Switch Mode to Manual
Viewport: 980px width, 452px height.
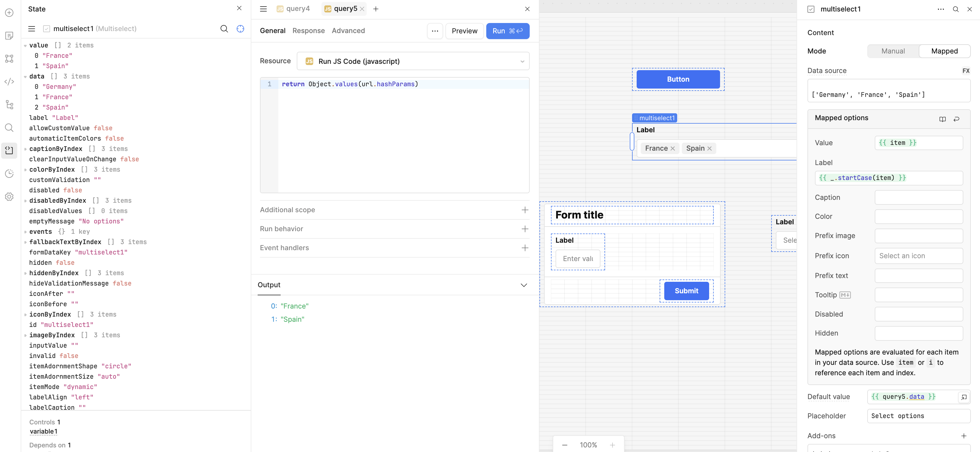893,51
